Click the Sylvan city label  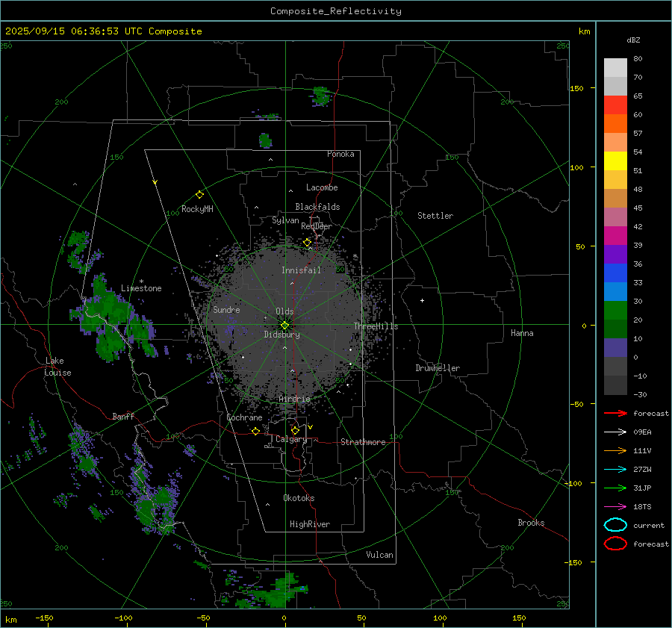tap(285, 220)
